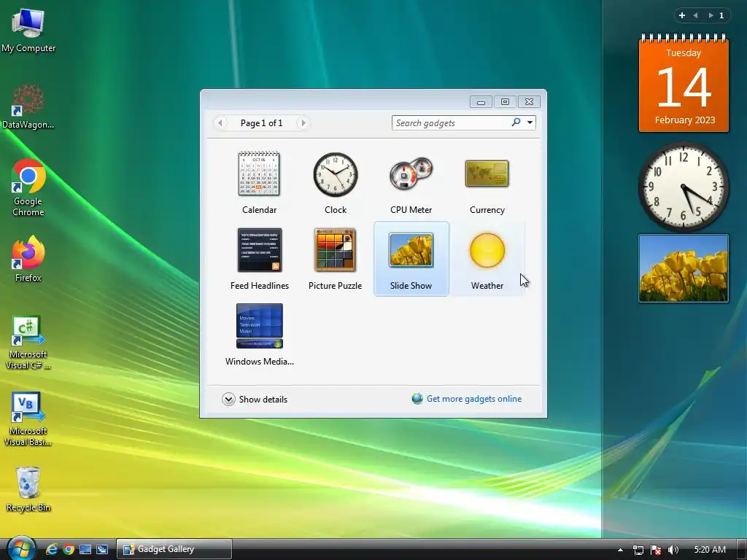Click Show Desktop quick launch icon
The image size is (747, 560).
tap(85, 550)
